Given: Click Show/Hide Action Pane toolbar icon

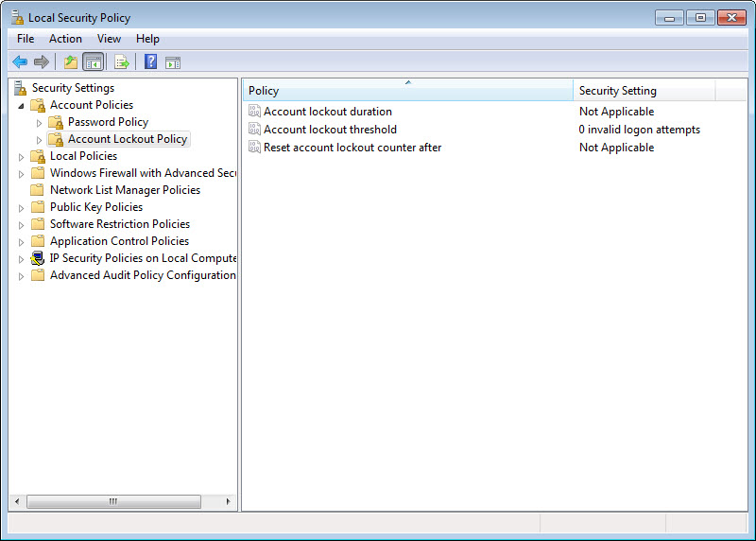Looking at the screenshot, I should pos(173,62).
